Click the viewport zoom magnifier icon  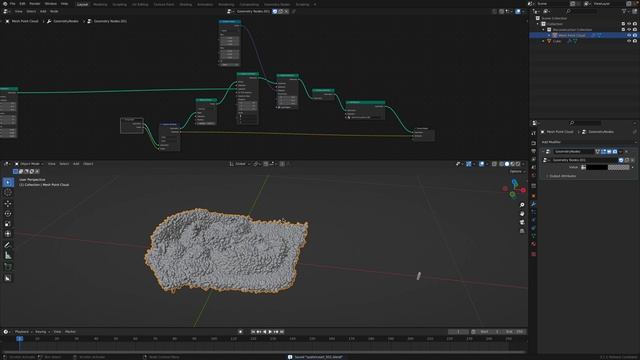[522, 205]
